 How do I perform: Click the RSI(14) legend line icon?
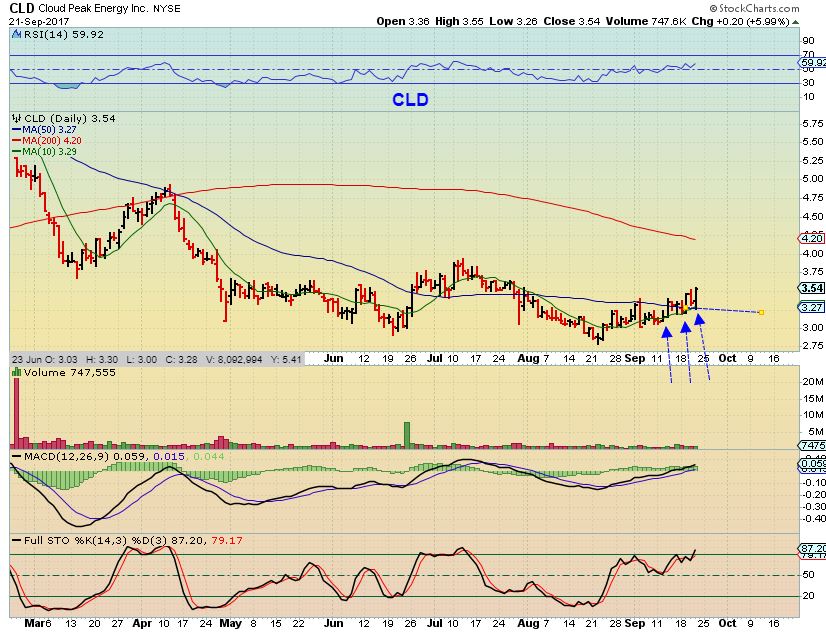coord(16,34)
